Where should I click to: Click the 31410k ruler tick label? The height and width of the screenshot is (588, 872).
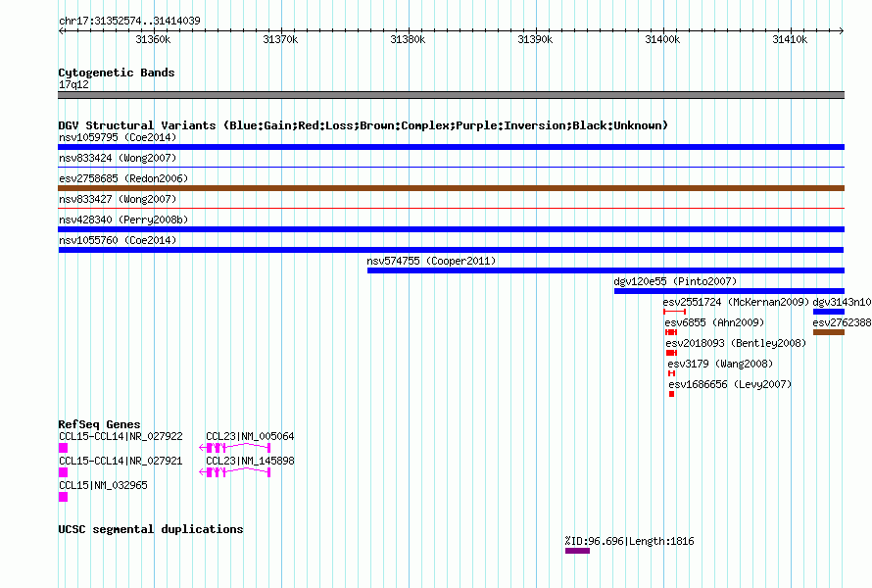tap(790, 39)
